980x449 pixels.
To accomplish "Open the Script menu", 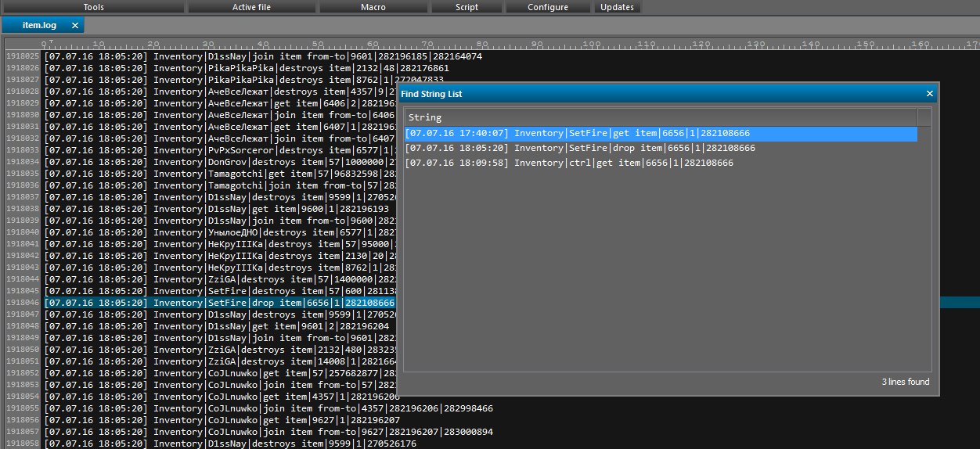I will pos(467,7).
